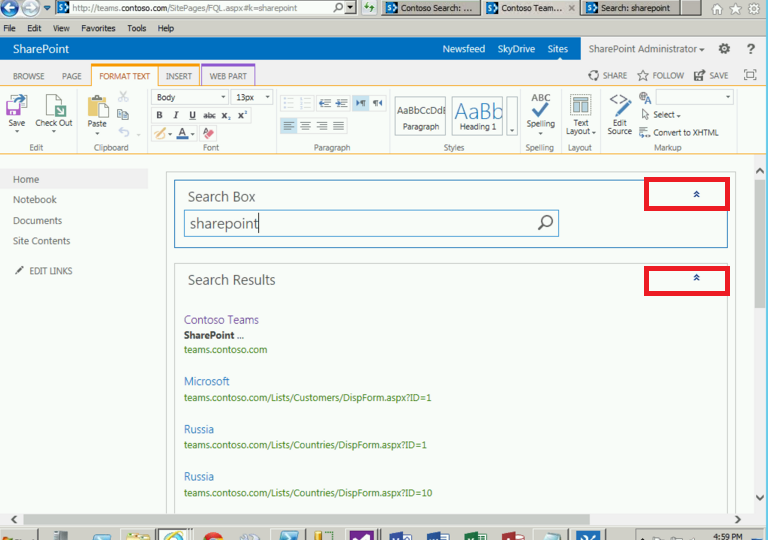The image size is (768, 540).
Task: Toggle Subscript formatting
Action: 226,115
